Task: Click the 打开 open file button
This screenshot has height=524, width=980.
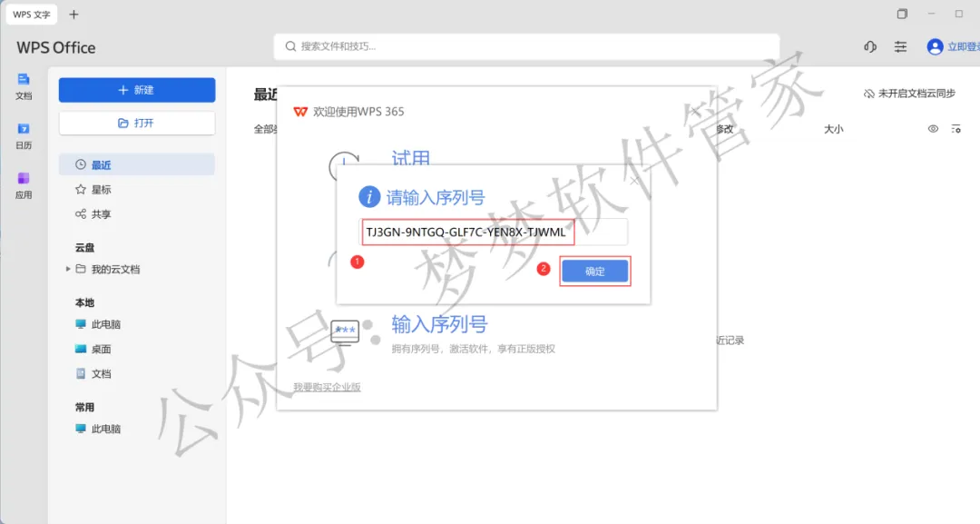Action: [137, 124]
